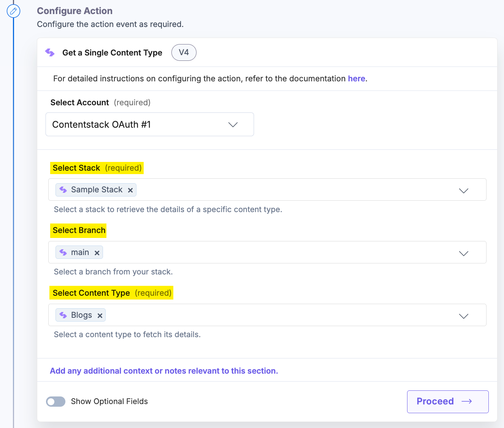Expand the Select Stack dropdown chevron
The image size is (504, 428).
click(463, 190)
